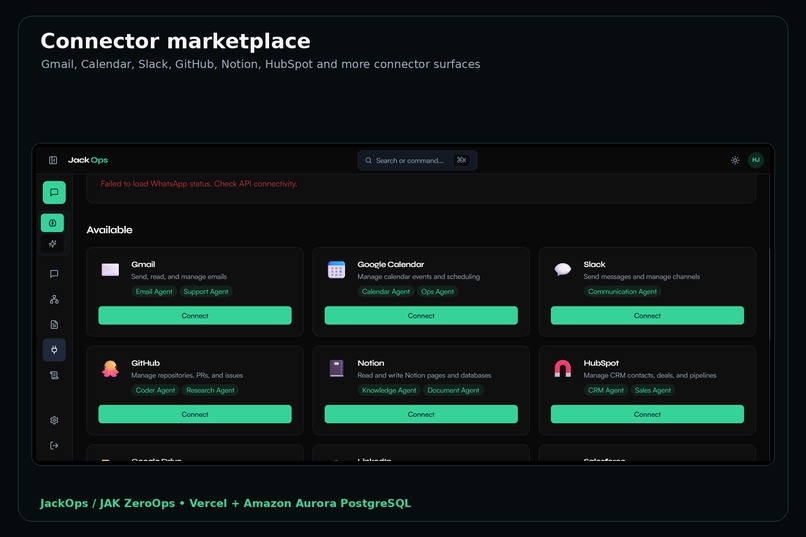Select the sparkle mode icon in sidebar
This screenshot has width=806, height=537.
tap(52, 244)
